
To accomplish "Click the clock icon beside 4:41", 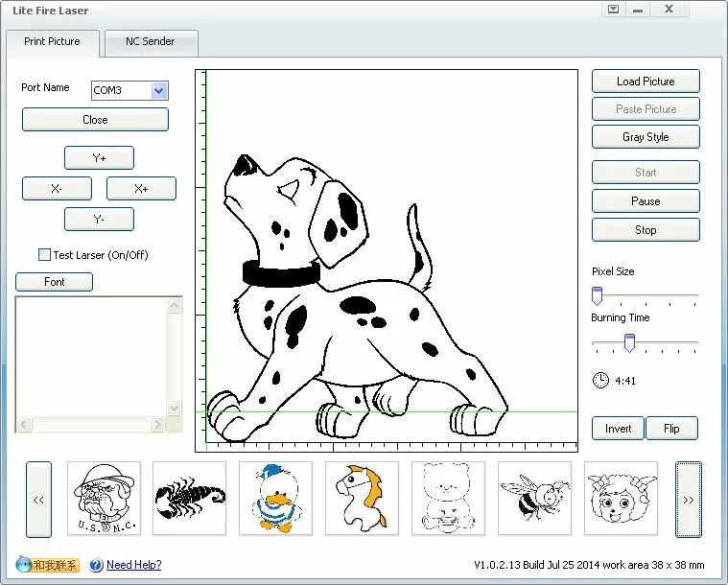I will tap(600, 380).
